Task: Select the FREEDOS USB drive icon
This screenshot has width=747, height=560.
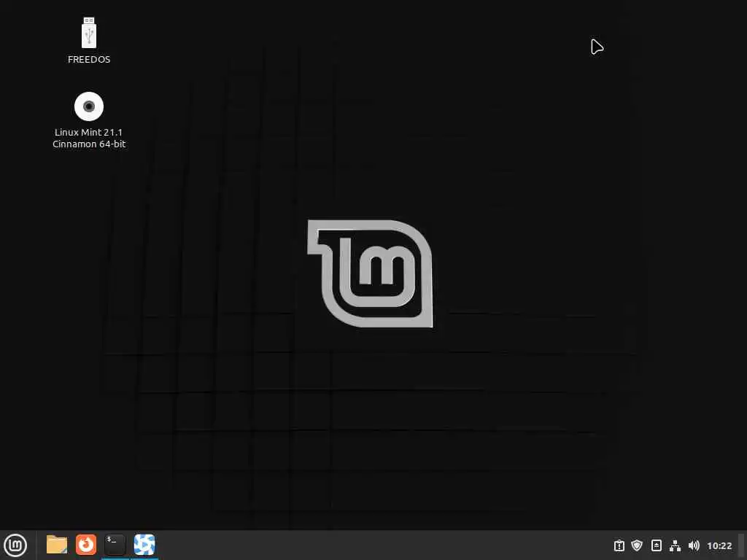Action: click(x=89, y=33)
